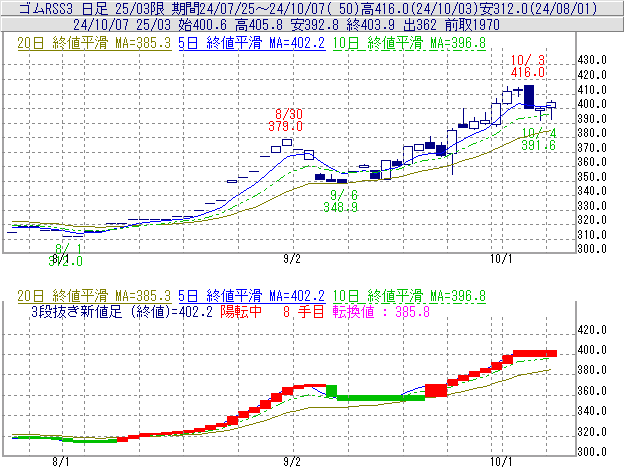The image size is (624, 475).
Task: Click the green block in the lower chart near 9/6
Action: click(x=331, y=391)
